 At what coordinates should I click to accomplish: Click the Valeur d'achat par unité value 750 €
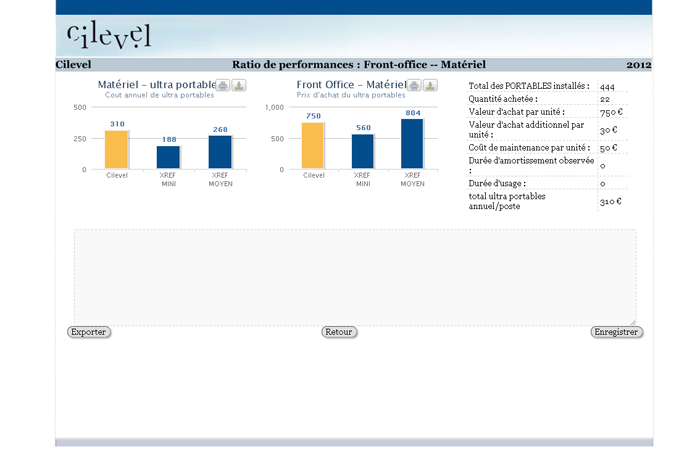610,113
